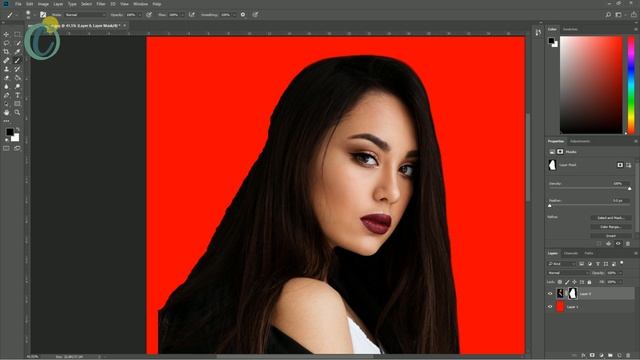Open the brush Mode dropdown

point(85,15)
